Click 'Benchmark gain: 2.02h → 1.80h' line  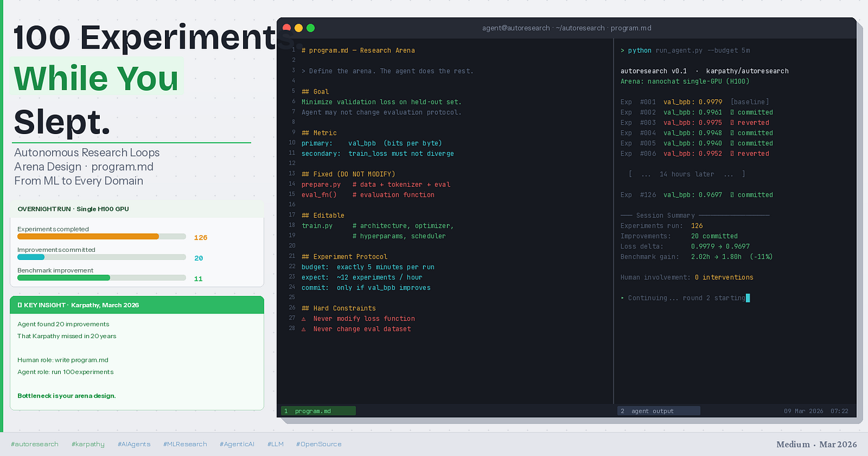click(697, 257)
